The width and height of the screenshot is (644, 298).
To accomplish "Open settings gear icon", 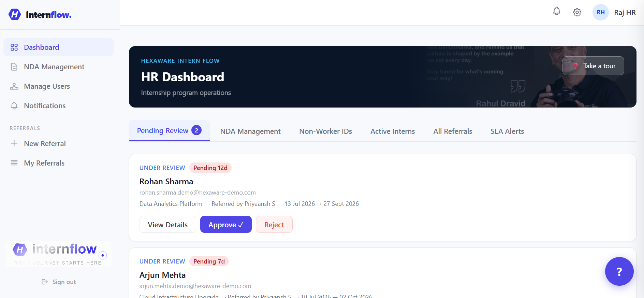I will 577,12.
